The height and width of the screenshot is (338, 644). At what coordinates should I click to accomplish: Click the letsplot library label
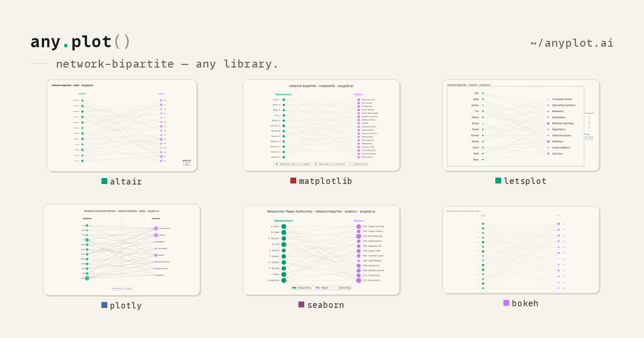click(525, 181)
